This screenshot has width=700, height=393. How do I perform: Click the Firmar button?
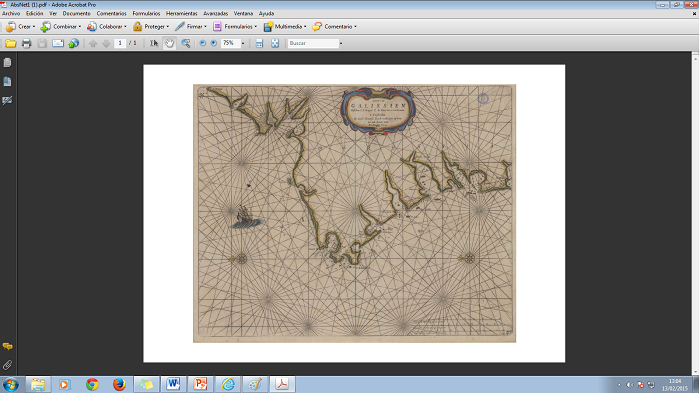(x=191, y=27)
